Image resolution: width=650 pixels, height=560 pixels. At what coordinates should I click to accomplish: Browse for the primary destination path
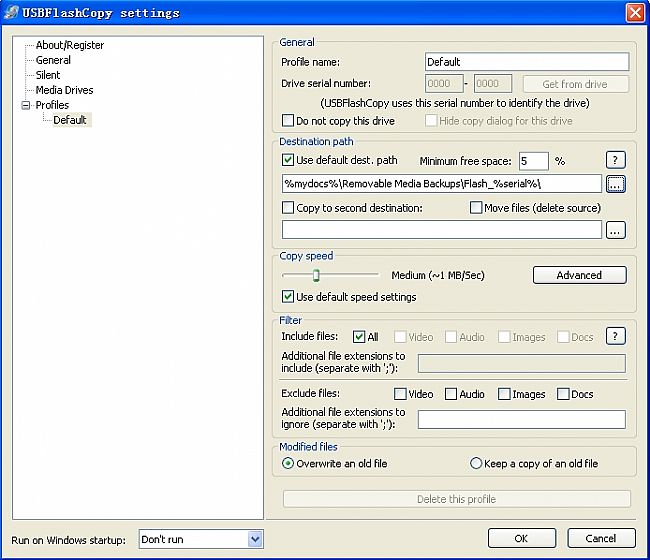(x=616, y=184)
